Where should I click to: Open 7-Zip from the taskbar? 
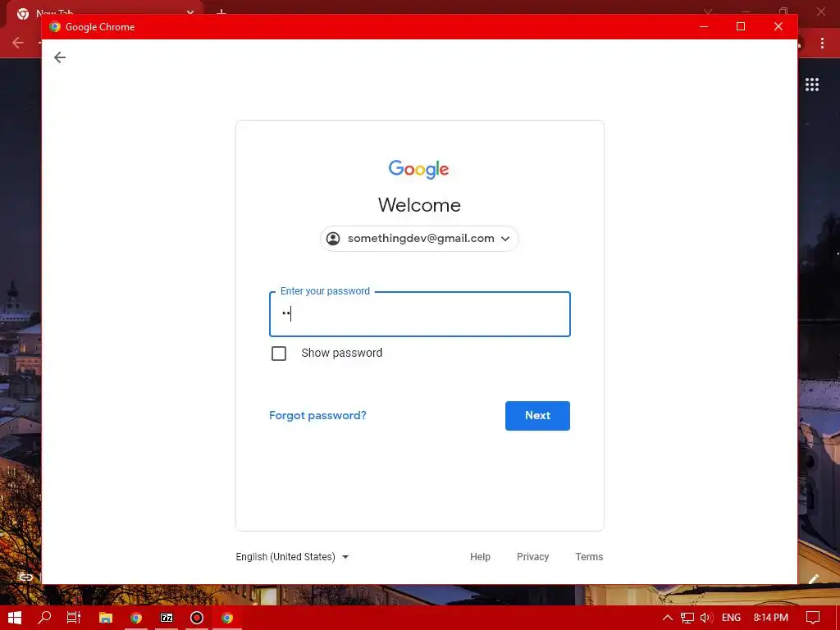point(167,618)
